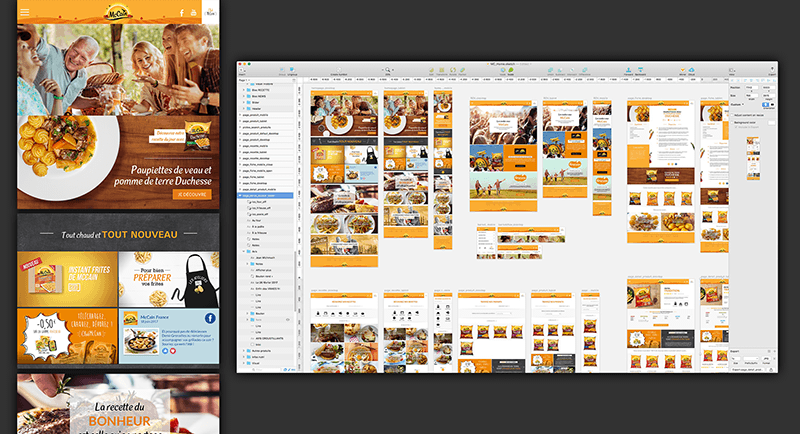Image resolution: width=800 pixels, height=434 pixels.
Task: Open the Page 1 selector dropdown
Action: 244,80
